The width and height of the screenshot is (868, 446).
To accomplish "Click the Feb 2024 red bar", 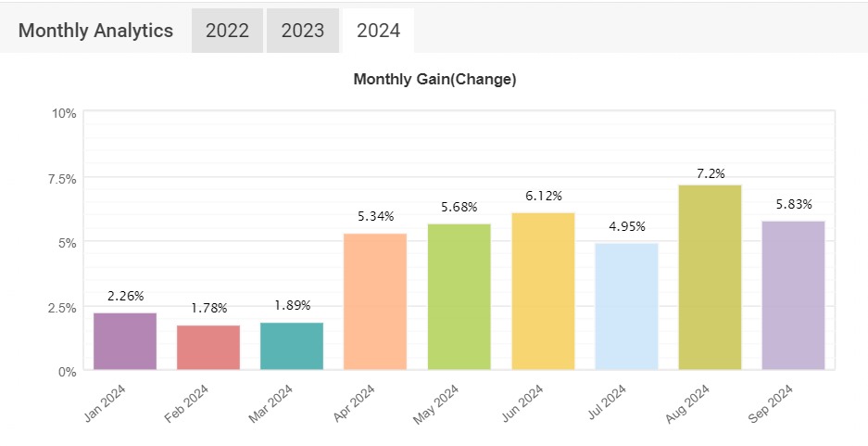I will point(208,348).
